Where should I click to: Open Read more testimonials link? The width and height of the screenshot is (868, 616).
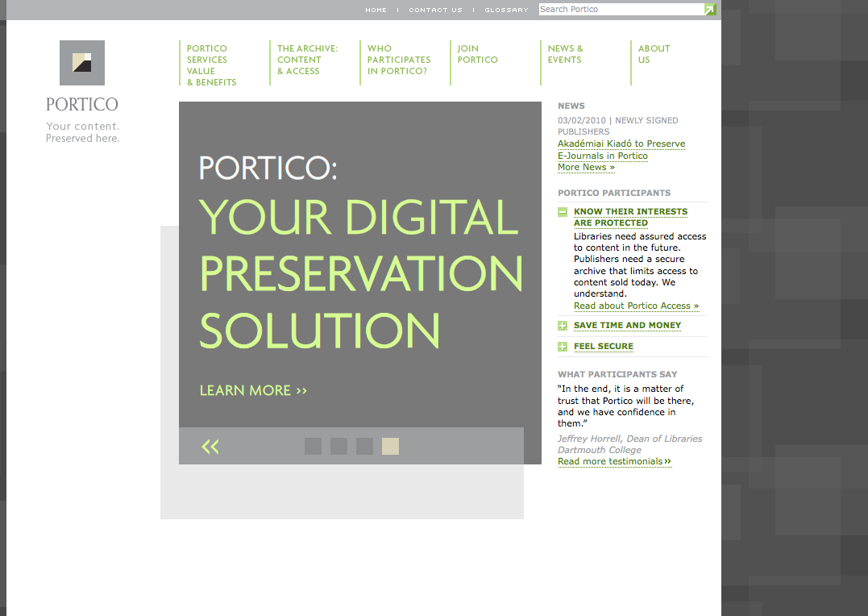[x=614, y=461]
